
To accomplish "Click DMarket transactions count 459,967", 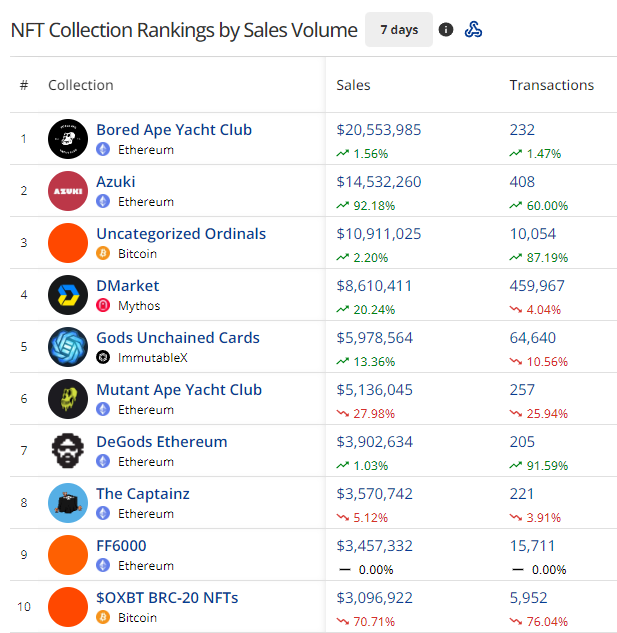I will pyautogui.click(x=537, y=286).
